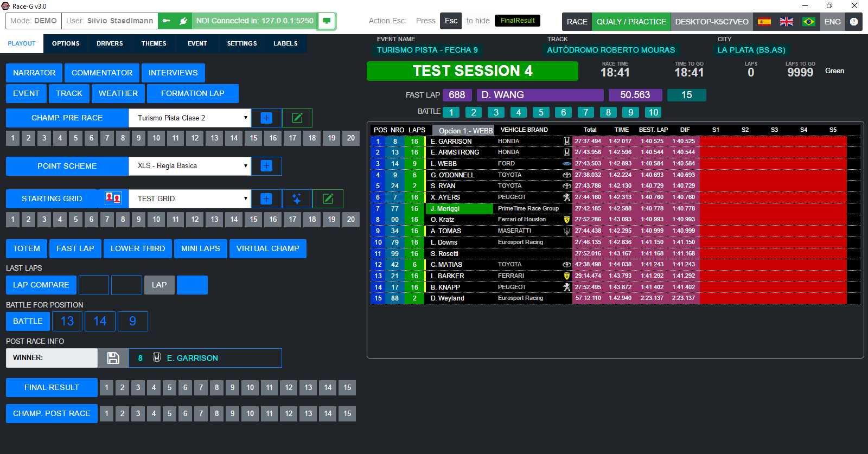Expand the XLS - Regla Basica dropdown

[x=190, y=166]
